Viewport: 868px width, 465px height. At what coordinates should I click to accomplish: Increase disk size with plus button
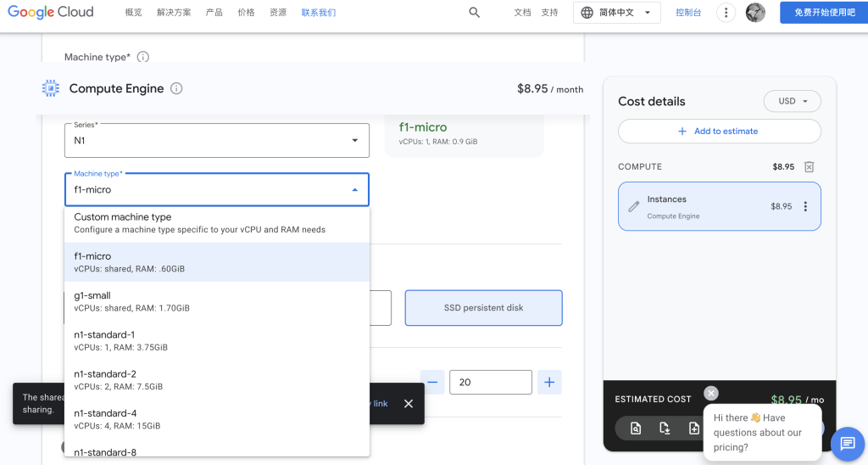549,383
